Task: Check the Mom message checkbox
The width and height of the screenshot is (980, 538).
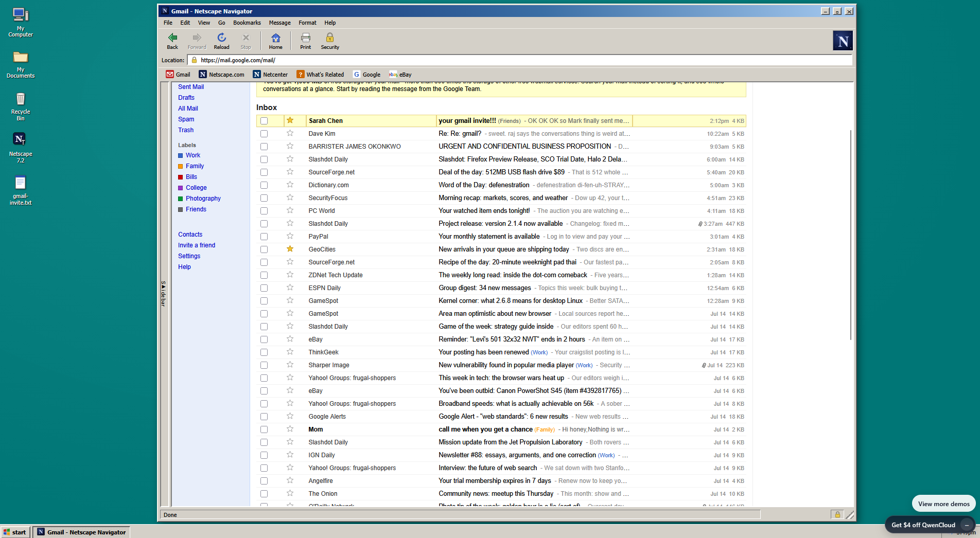Action: point(264,429)
